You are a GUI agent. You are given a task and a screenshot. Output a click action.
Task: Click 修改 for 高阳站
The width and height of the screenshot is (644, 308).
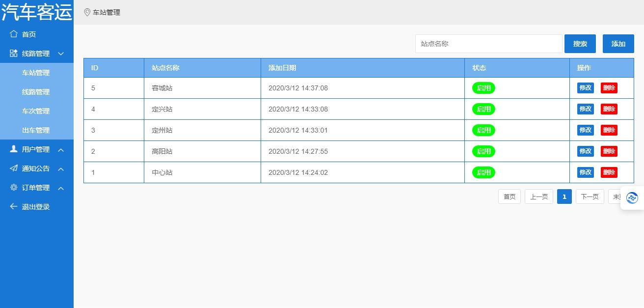pos(585,151)
